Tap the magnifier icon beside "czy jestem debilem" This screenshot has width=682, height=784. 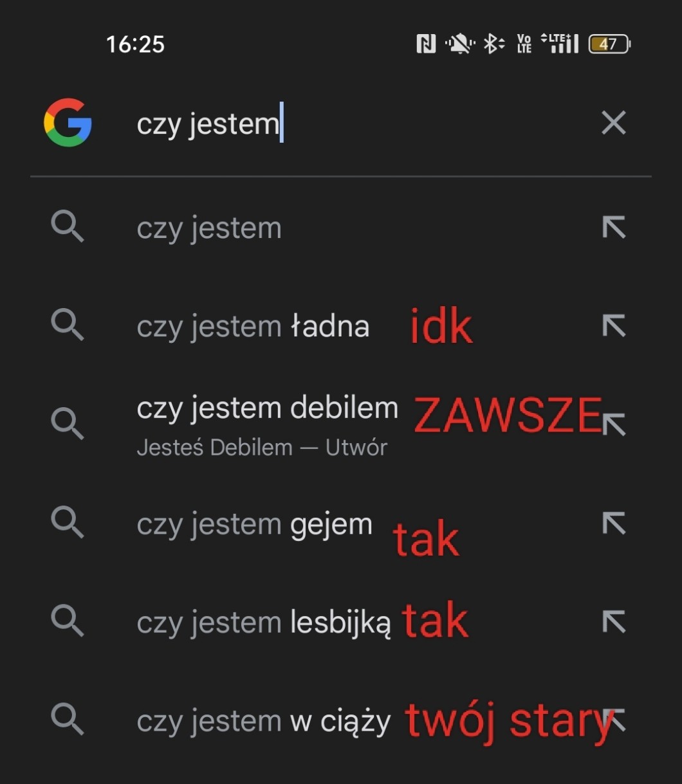[x=68, y=424]
